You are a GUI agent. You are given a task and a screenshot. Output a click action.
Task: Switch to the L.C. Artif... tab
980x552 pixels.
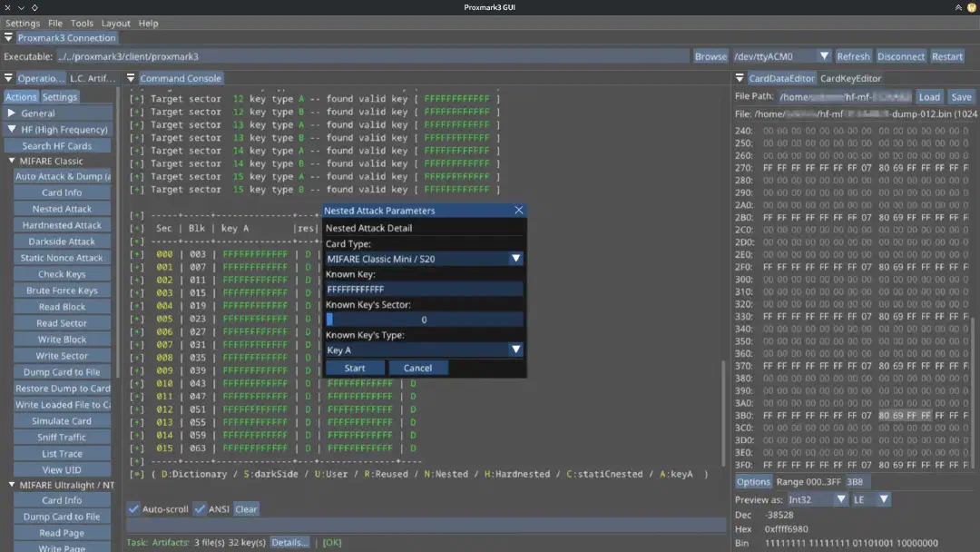93,78
